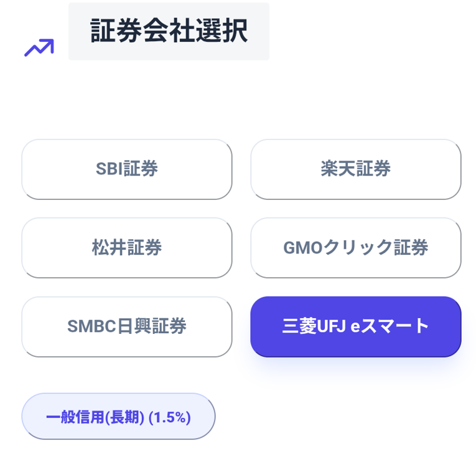Tap the 楽天証券 button
This screenshot has width=476, height=454.
tap(355, 169)
